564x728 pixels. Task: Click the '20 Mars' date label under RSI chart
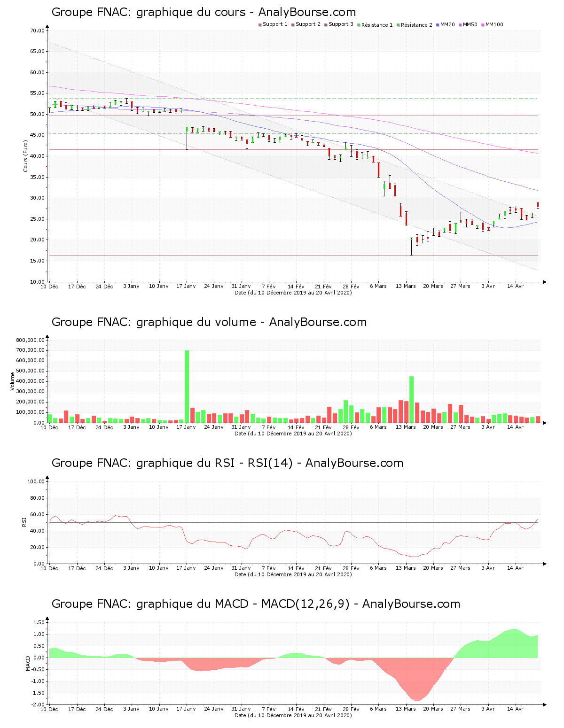[x=433, y=568]
